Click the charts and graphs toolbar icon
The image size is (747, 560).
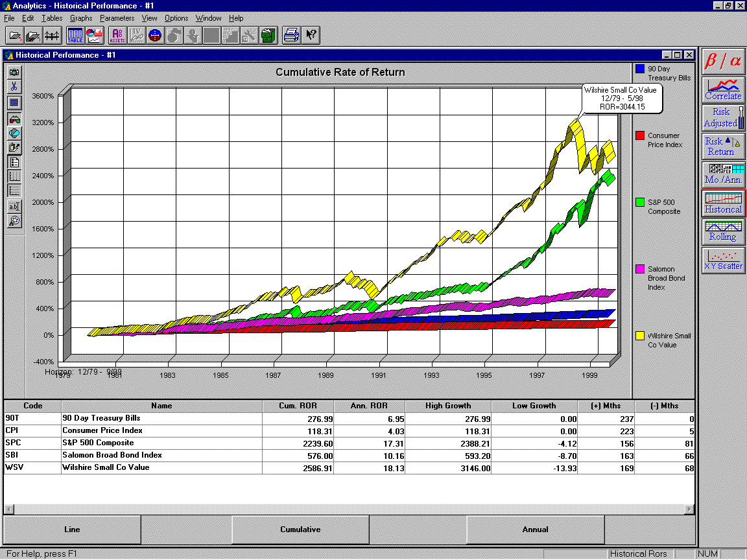point(94,35)
